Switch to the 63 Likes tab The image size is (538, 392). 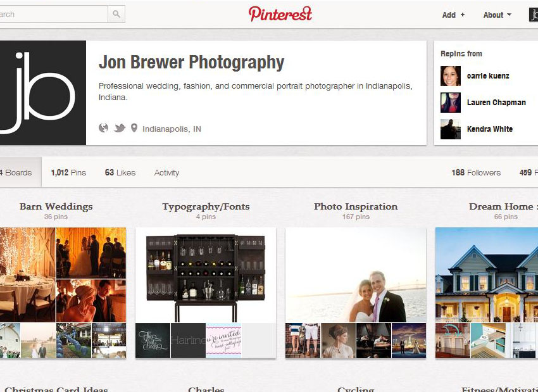coord(120,173)
